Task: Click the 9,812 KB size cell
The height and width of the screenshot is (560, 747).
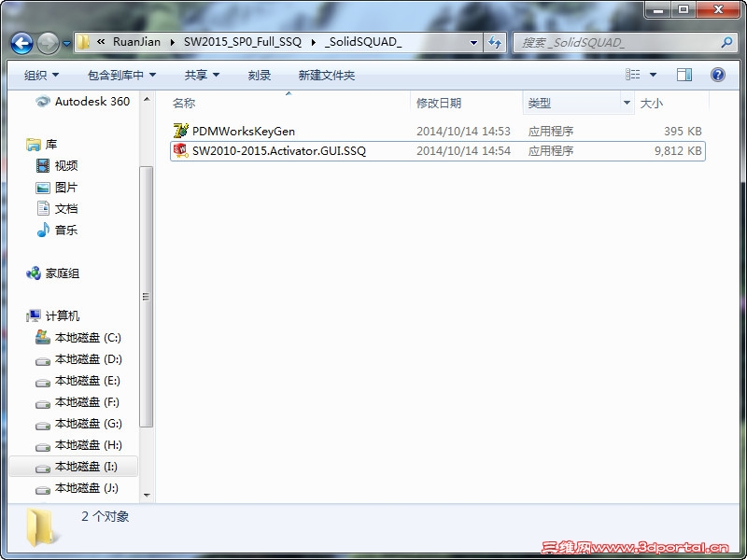Action: [678, 151]
